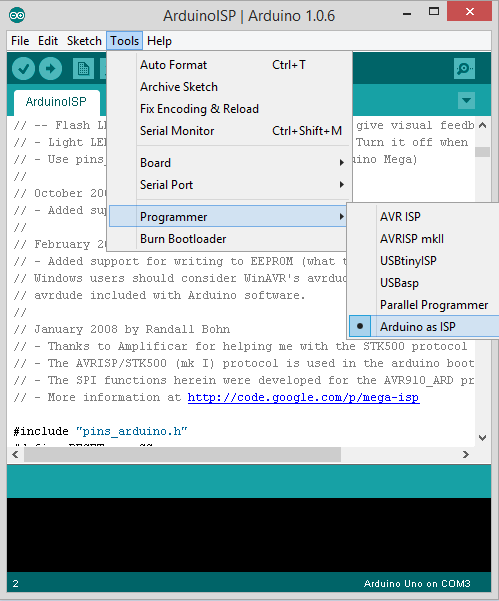The width and height of the screenshot is (499, 601).
Task: Click the horizontal scrollbar right arrow
Action: click(x=466, y=455)
